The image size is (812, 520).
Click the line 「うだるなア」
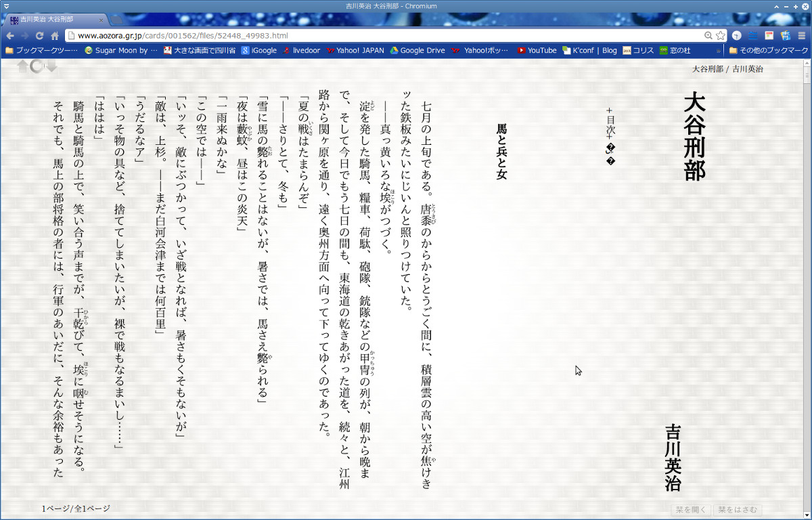click(x=140, y=130)
